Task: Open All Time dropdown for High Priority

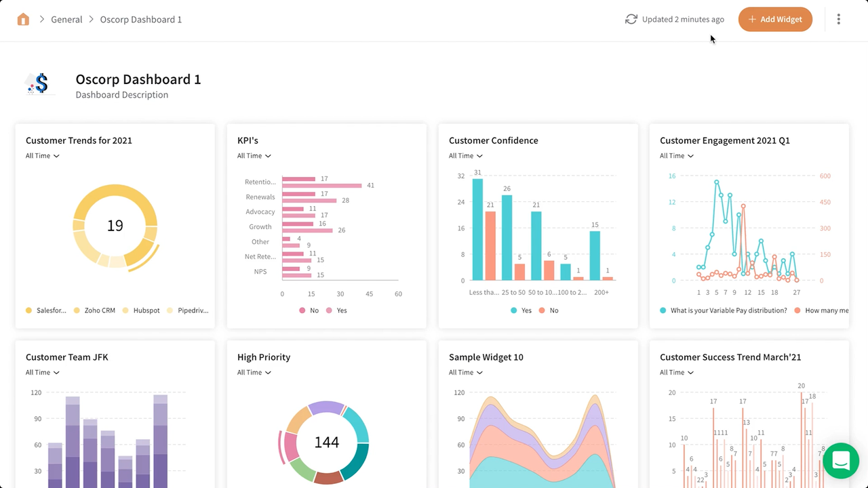Action: pos(254,373)
